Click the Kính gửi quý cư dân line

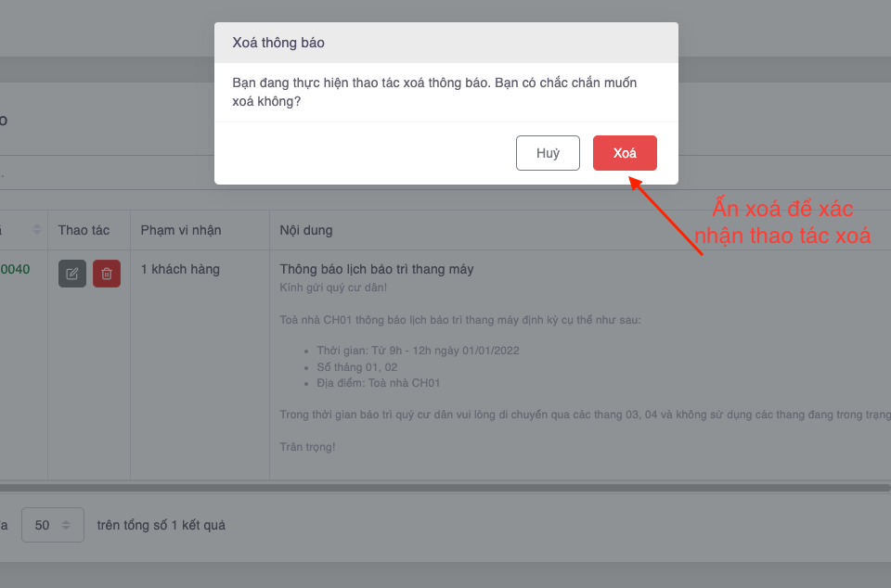point(333,288)
